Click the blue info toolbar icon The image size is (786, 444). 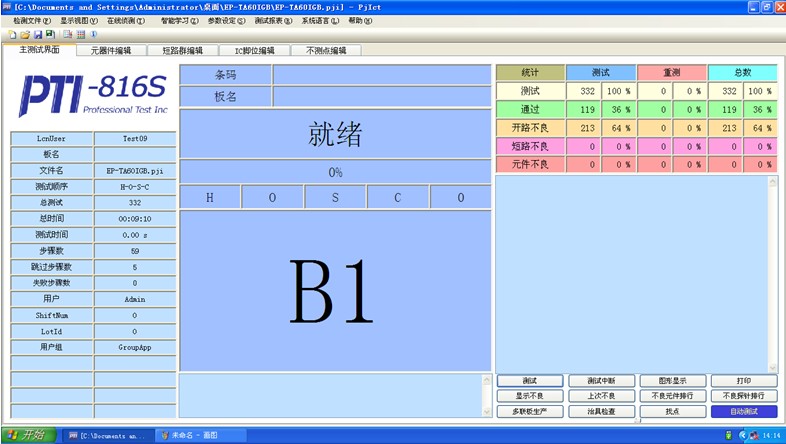point(94,34)
